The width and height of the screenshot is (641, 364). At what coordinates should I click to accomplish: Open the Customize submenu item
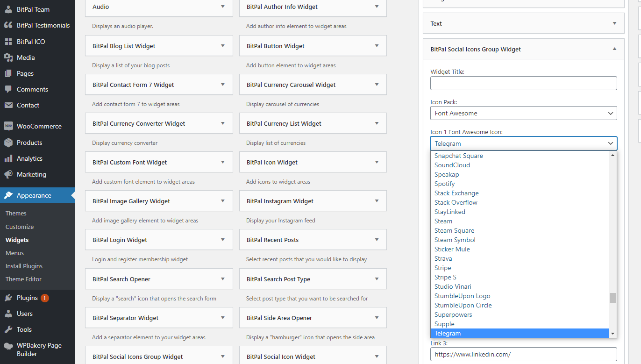click(x=20, y=227)
